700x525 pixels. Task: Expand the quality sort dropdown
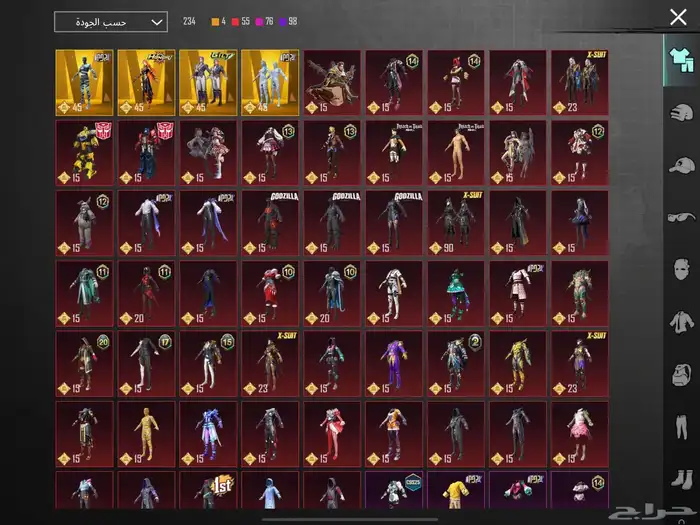point(110,22)
